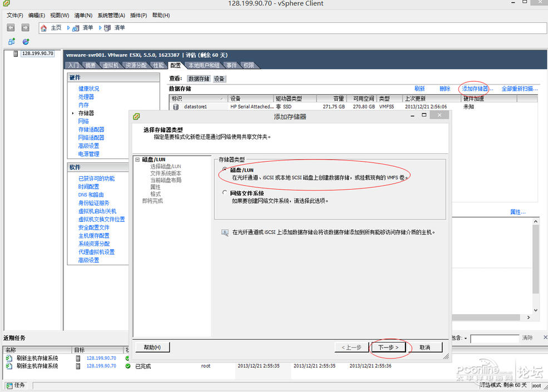Open the 包含 filter dropdown
548x392 pixels.
pos(466,338)
